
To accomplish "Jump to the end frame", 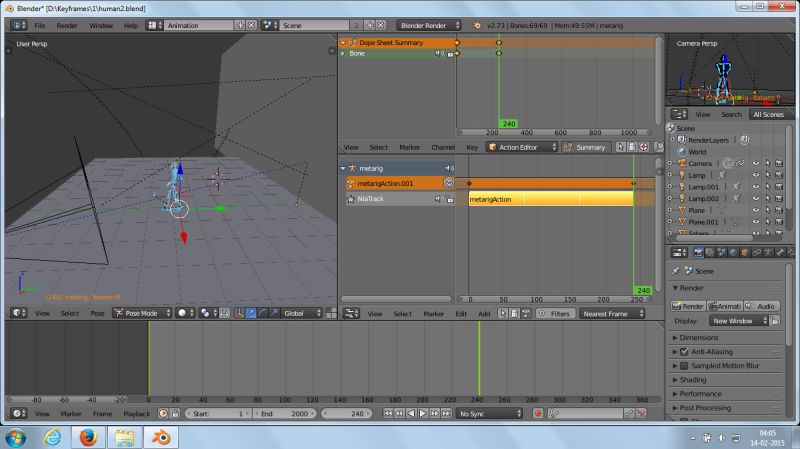I will pyautogui.click(x=446, y=413).
